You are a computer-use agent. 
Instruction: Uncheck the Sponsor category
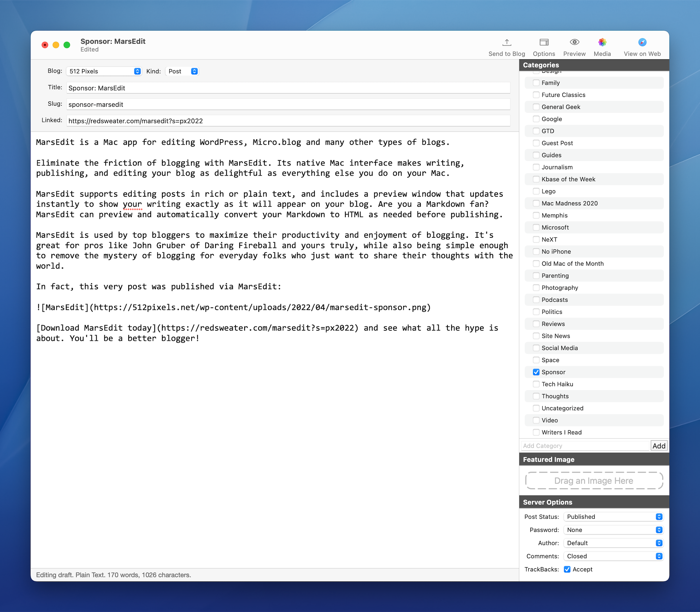536,372
